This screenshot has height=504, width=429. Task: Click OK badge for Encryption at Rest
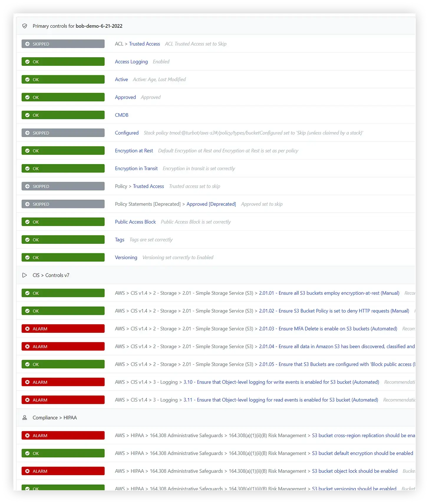63,151
